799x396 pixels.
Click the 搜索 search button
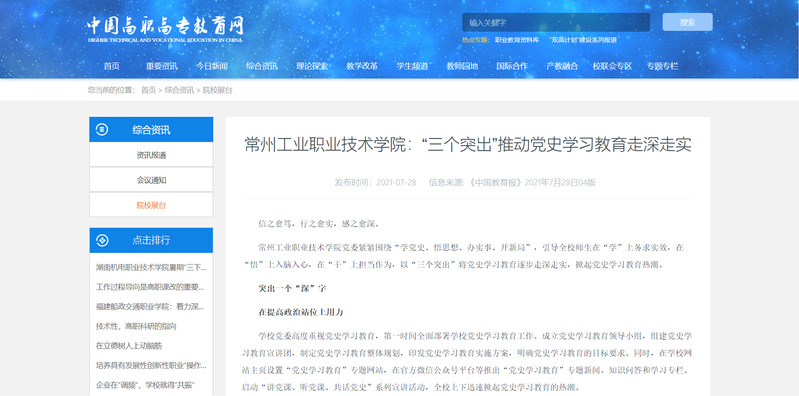(x=687, y=22)
